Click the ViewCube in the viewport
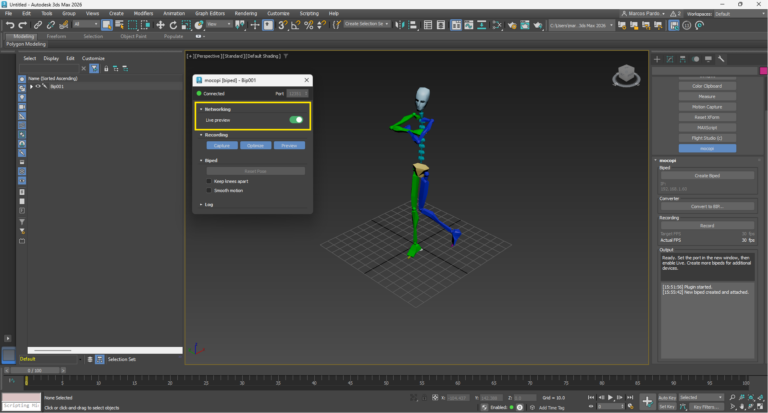Image resolution: width=768 pixels, height=413 pixels. (626, 75)
